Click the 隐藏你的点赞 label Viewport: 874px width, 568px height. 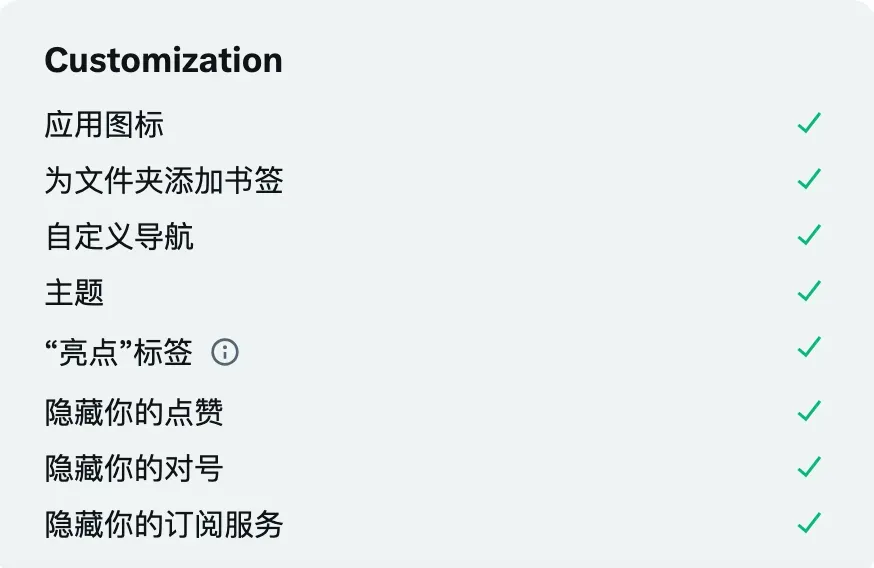coord(134,412)
